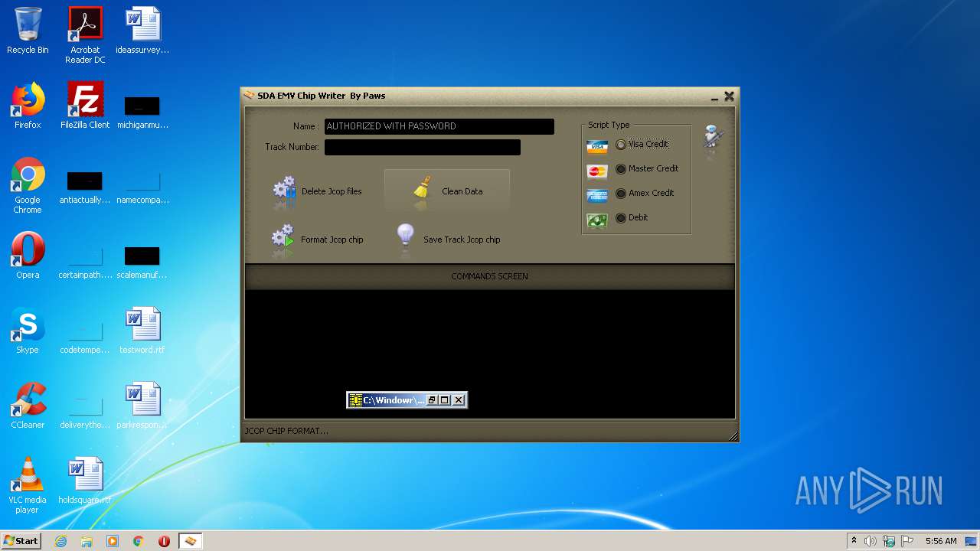Click the Clean Data button
The height and width of the screenshot is (551, 980).
pos(446,191)
